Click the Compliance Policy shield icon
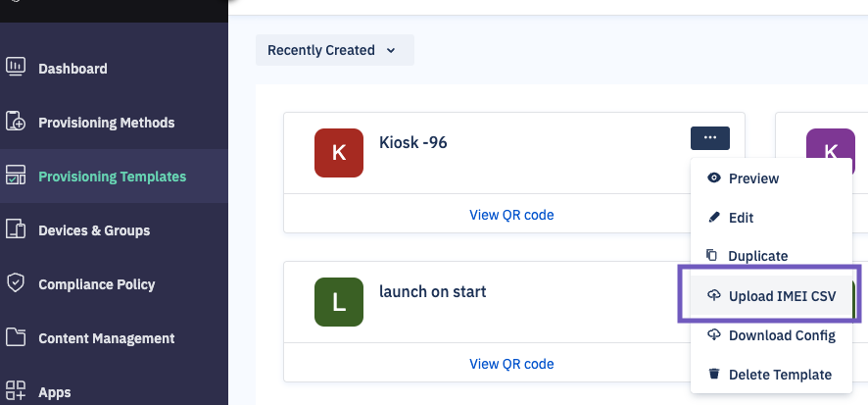This screenshot has height=405, width=868. point(16,283)
